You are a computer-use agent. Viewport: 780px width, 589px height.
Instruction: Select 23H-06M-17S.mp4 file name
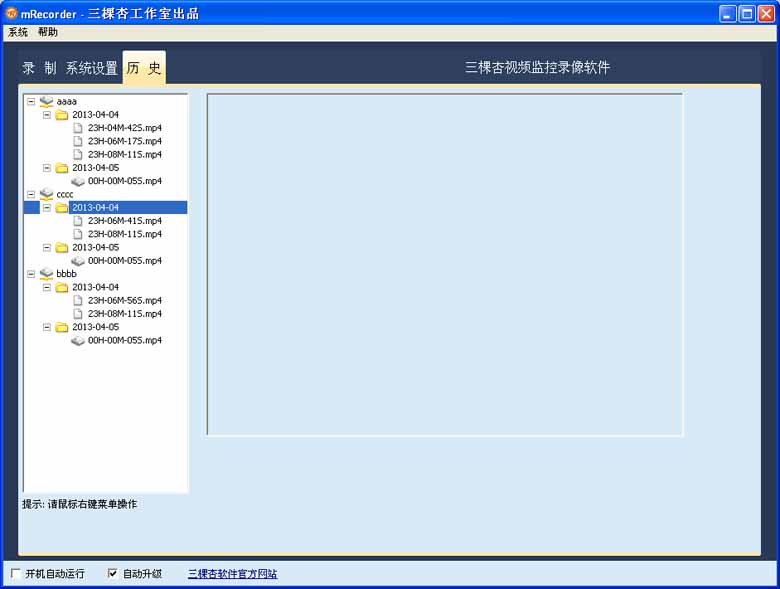(125, 141)
